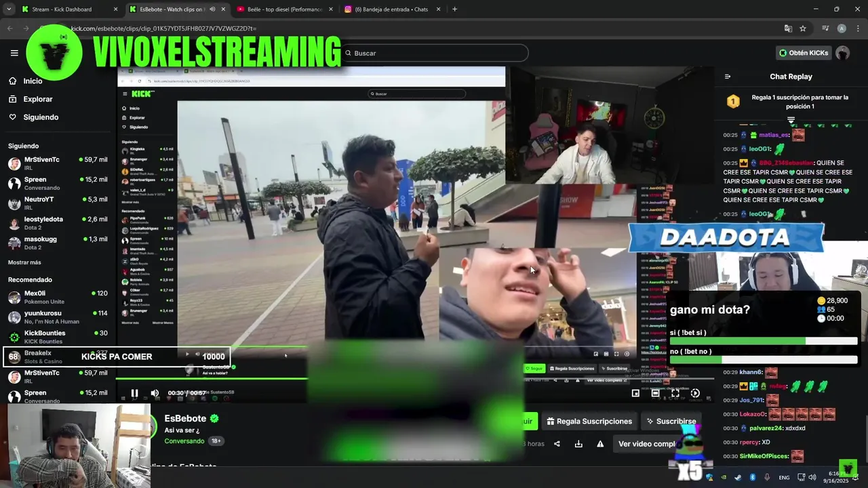This screenshot has width=868, height=488.
Task: Expand the gift subscription leaderboard arrow
Action: pos(791,120)
